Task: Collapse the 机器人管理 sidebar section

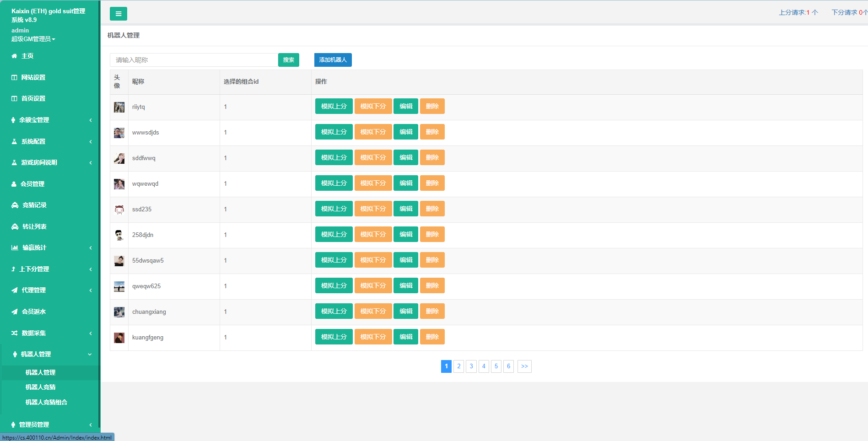Action: click(x=49, y=354)
